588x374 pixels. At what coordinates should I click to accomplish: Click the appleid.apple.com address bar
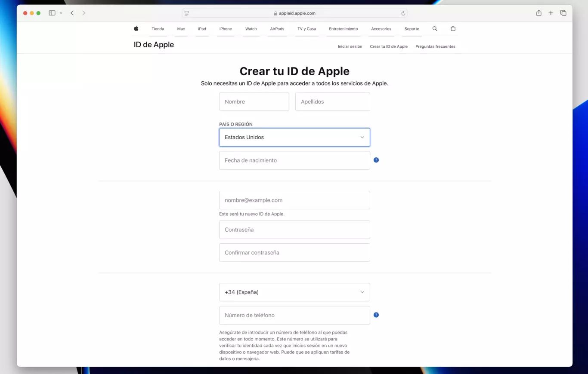tap(294, 13)
